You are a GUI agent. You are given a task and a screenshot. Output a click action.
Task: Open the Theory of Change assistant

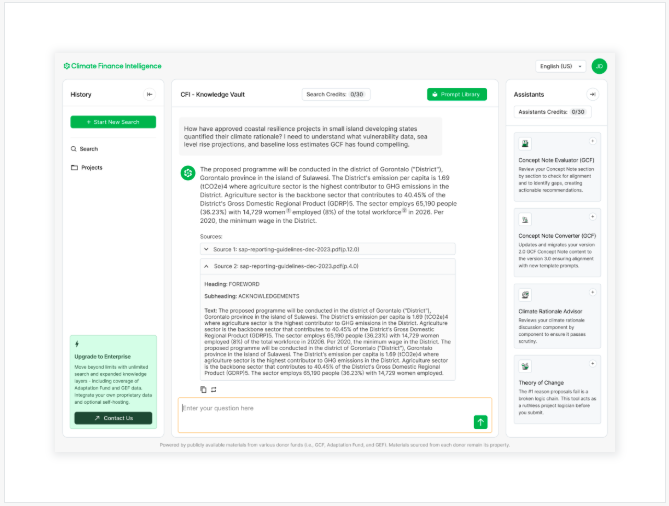pyautogui.click(x=557, y=390)
